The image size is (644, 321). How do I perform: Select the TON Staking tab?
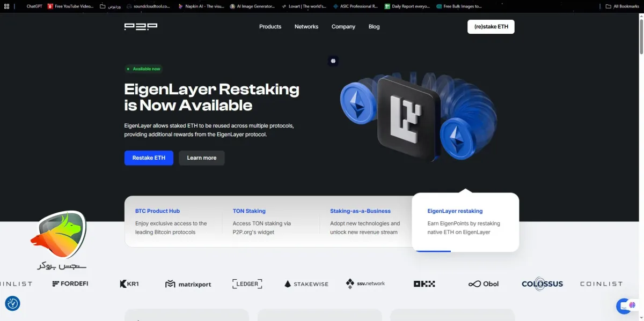[x=270, y=221]
